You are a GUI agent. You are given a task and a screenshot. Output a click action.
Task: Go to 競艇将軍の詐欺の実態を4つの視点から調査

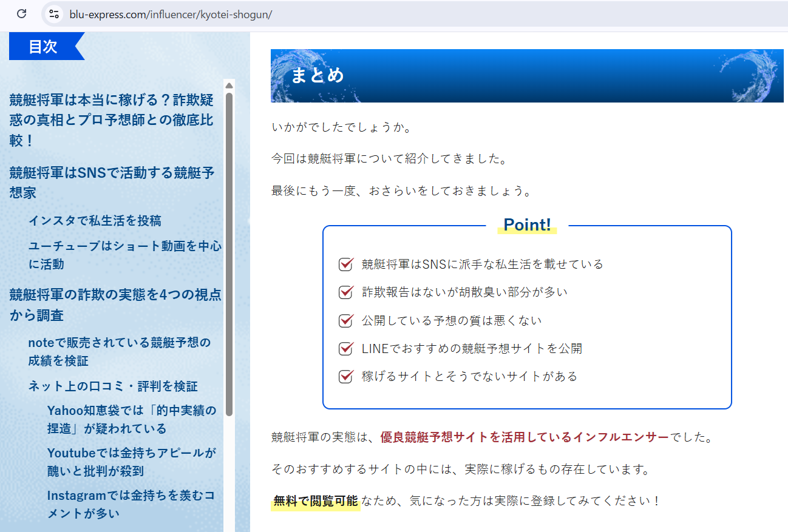pyautogui.click(x=115, y=305)
